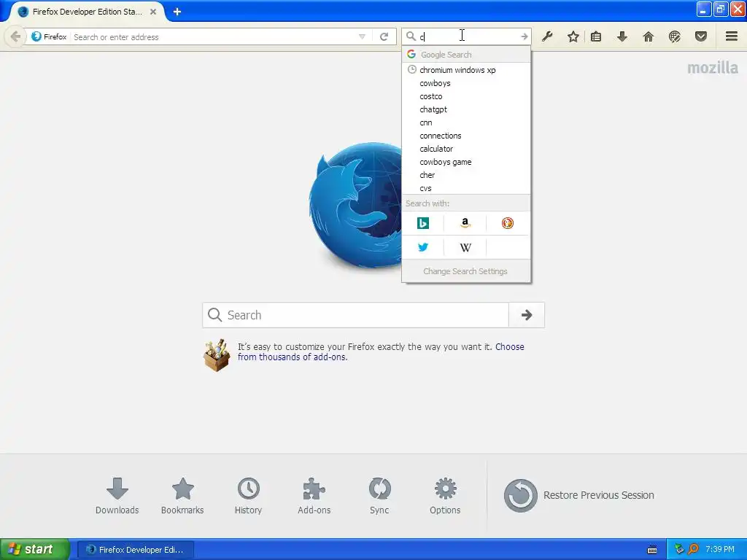This screenshot has height=560, width=747.
Task: Search with Twitter icon
Action: [x=423, y=247]
